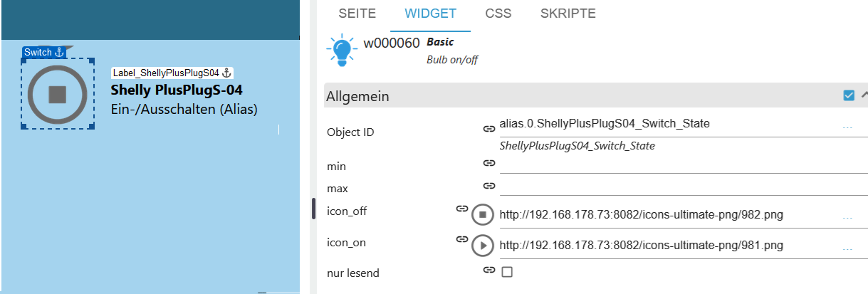Enable the nur lesend checkbox
Image resolution: width=868 pixels, height=294 pixels.
507,271
